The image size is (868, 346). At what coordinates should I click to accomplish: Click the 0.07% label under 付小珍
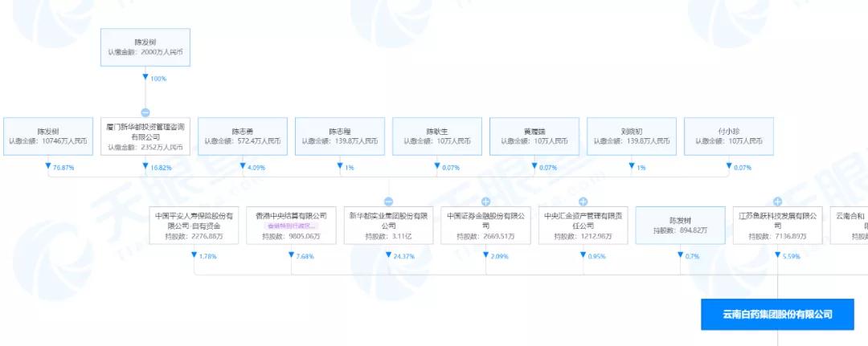(x=743, y=168)
